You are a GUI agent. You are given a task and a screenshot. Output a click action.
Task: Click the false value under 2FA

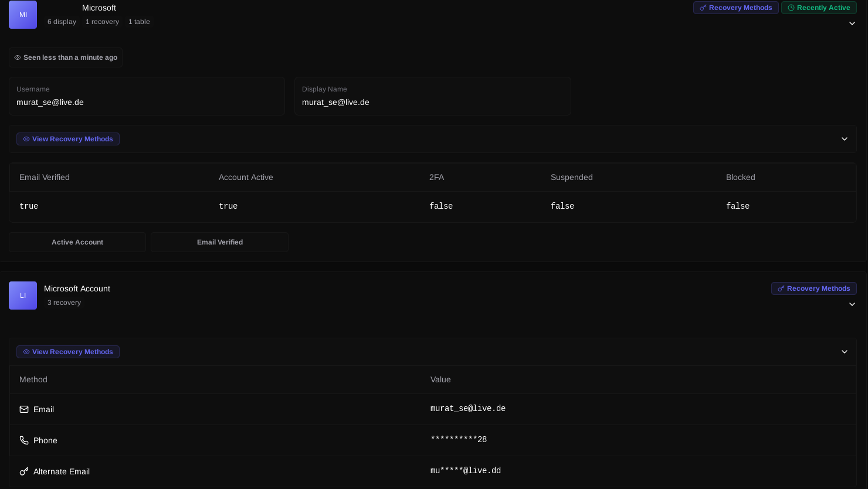point(441,206)
